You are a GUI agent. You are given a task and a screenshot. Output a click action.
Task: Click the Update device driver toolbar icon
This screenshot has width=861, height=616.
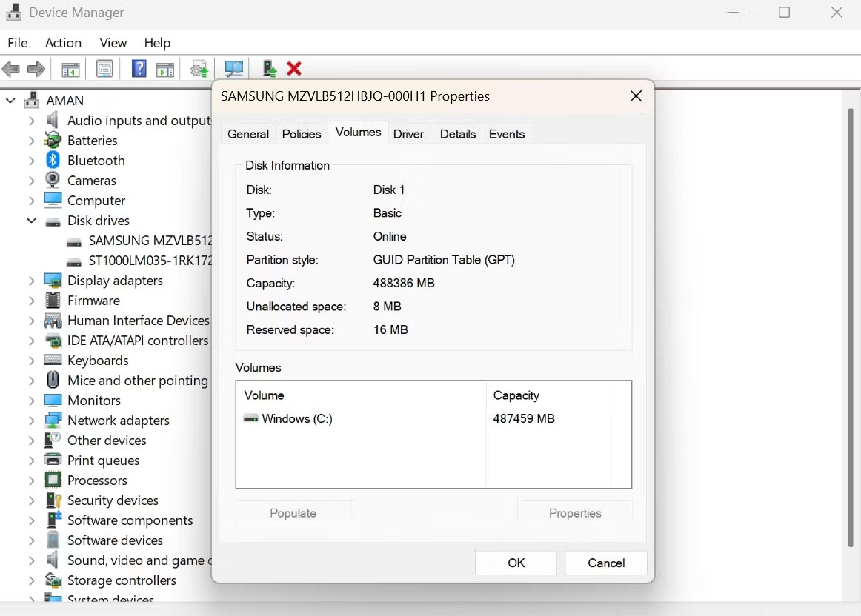coord(199,69)
